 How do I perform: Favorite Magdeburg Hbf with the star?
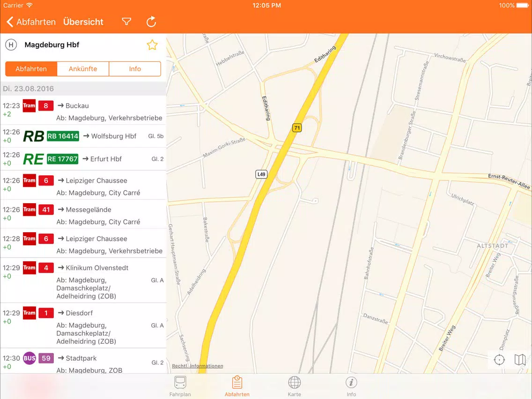tap(152, 45)
